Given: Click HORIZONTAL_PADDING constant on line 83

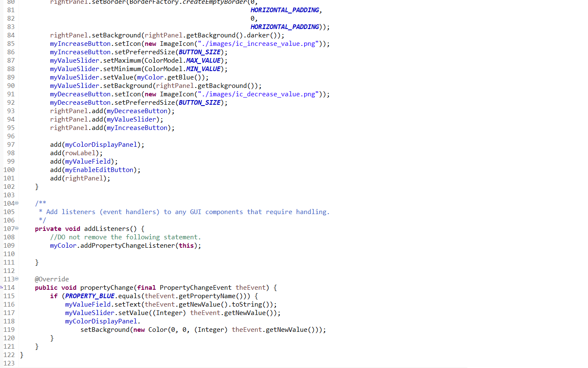Looking at the screenshot, I should pos(285,27).
